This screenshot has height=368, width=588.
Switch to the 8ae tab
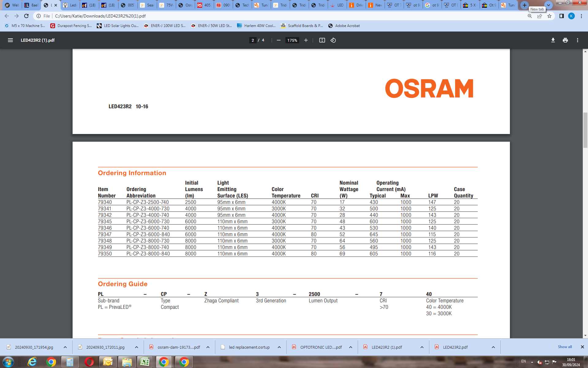point(31,5)
